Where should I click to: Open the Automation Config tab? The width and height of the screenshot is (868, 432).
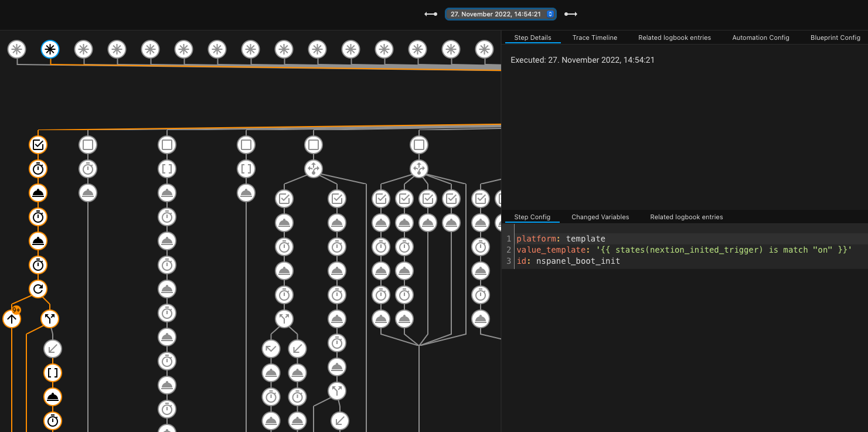pos(760,38)
